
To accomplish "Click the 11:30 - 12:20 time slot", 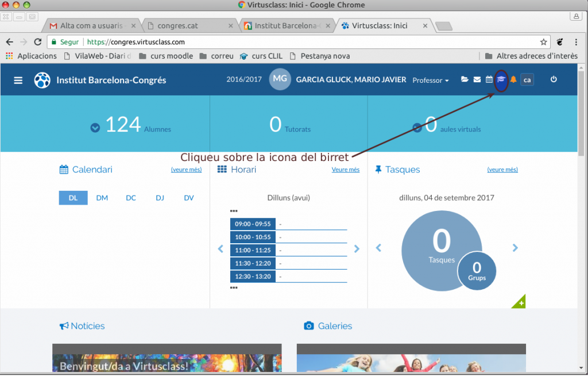I will coord(253,263).
